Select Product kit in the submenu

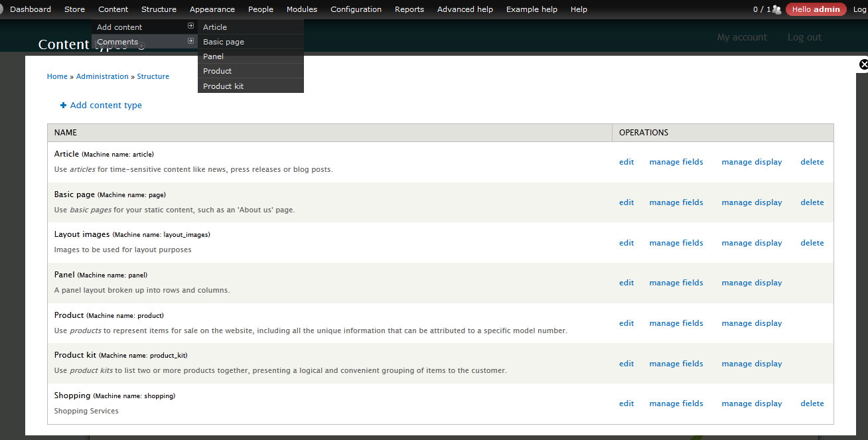(222, 86)
